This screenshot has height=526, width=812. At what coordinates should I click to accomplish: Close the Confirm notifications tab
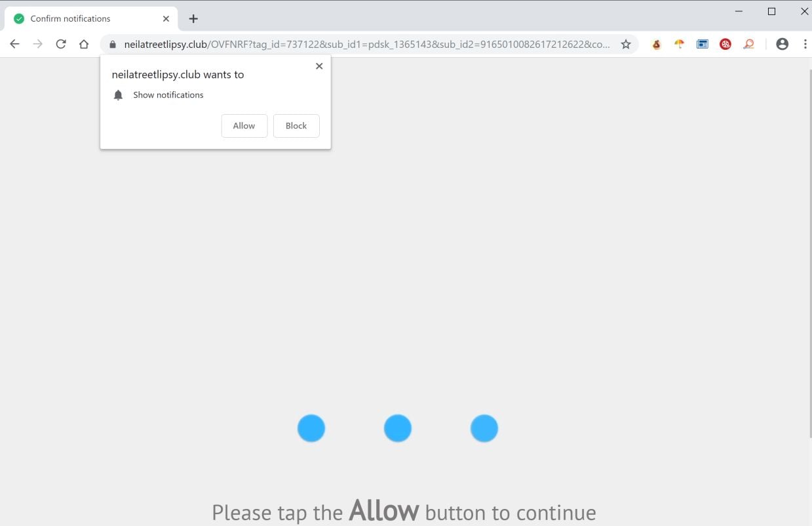coord(166,19)
